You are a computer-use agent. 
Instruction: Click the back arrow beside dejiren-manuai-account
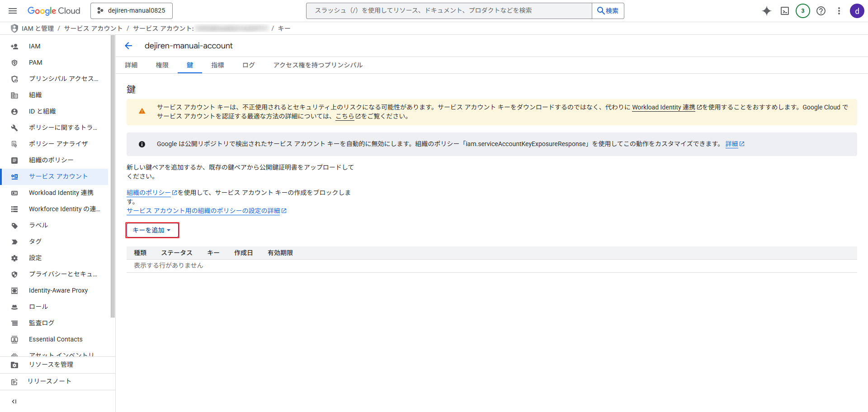pos(128,46)
